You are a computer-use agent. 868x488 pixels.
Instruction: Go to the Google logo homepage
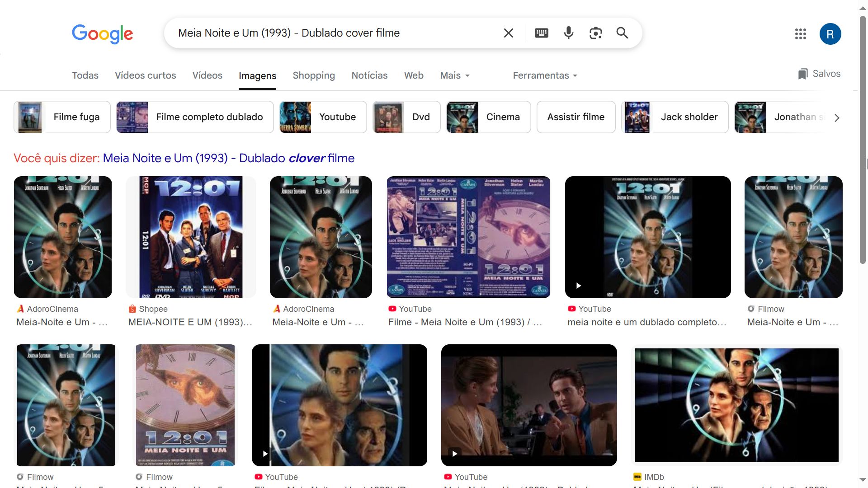click(x=102, y=33)
